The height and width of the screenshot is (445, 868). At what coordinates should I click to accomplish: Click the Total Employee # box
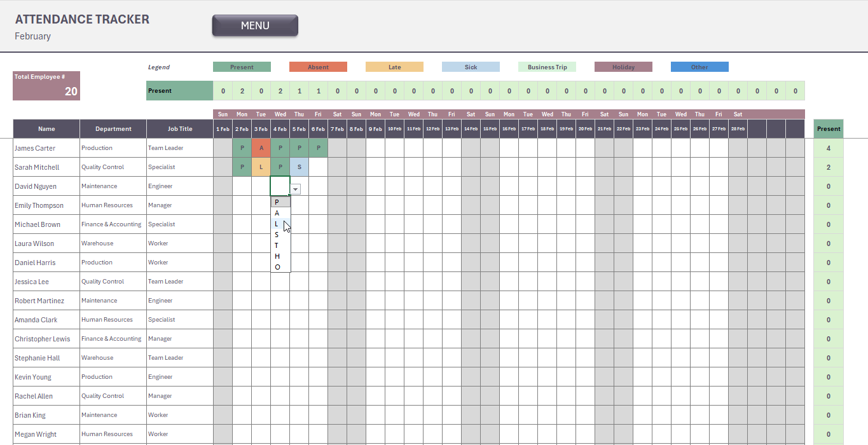[x=46, y=86]
